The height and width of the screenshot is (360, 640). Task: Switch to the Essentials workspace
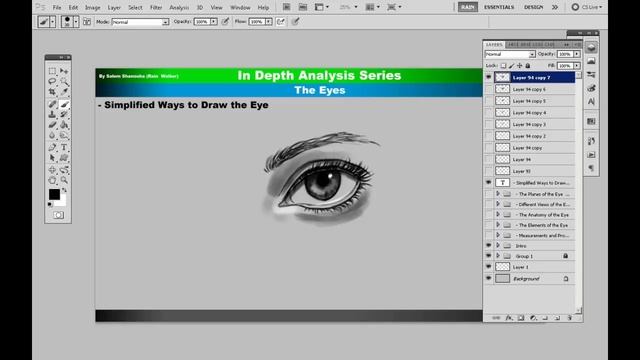click(499, 7)
